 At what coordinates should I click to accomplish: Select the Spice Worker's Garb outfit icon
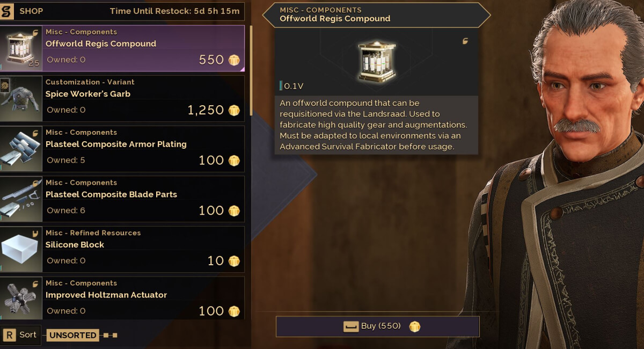click(x=21, y=97)
